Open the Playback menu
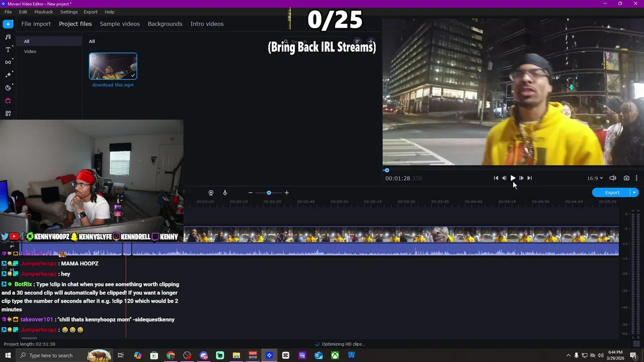The height and width of the screenshot is (362, 644). click(x=44, y=12)
